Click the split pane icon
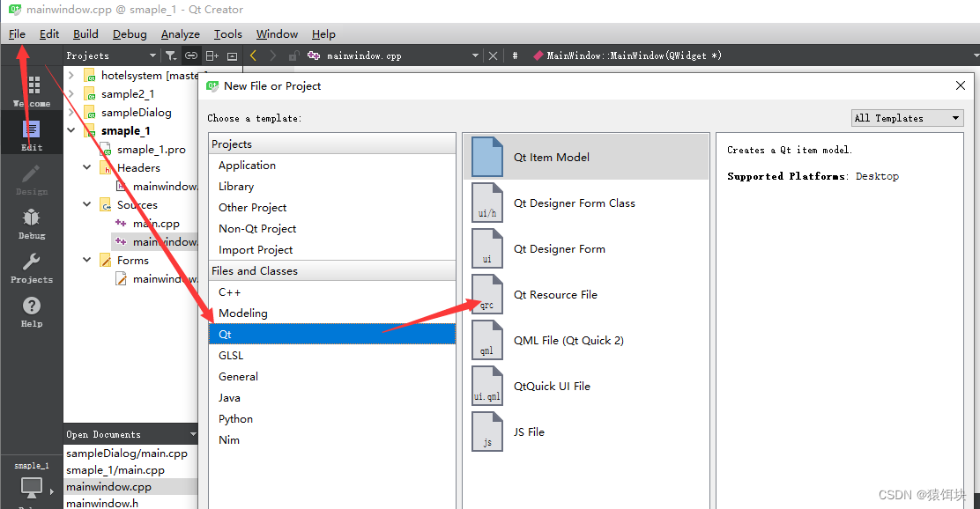980x509 pixels. [212, 55]
